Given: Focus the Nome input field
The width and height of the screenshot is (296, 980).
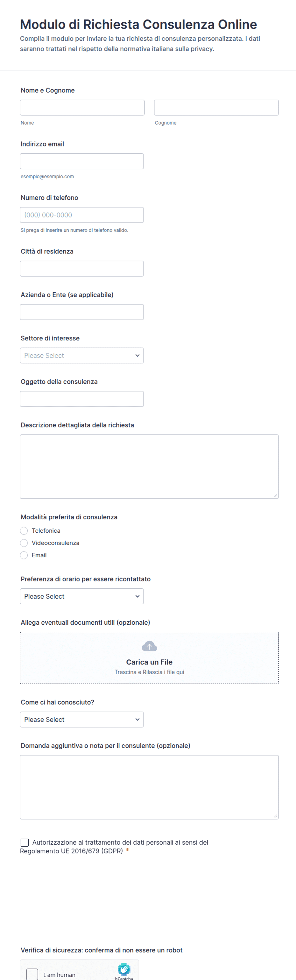Looking at the screenshot, I should coord(82,108).
